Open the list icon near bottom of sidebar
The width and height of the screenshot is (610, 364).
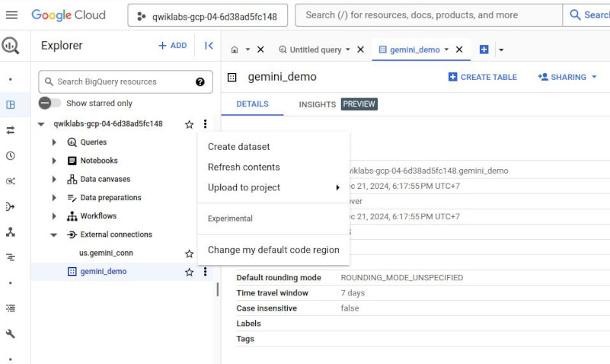(11, 308)
